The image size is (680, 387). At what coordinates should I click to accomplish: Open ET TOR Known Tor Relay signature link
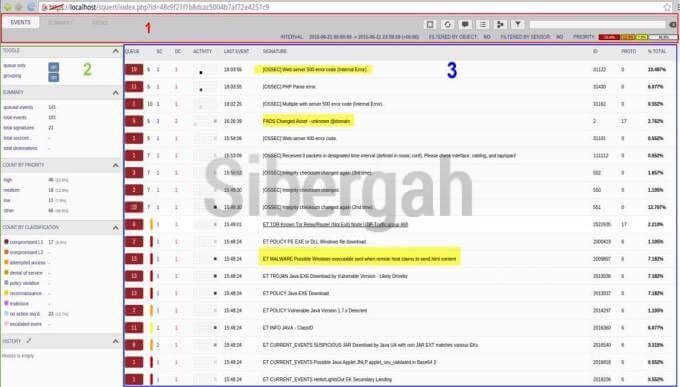point(335,225)
